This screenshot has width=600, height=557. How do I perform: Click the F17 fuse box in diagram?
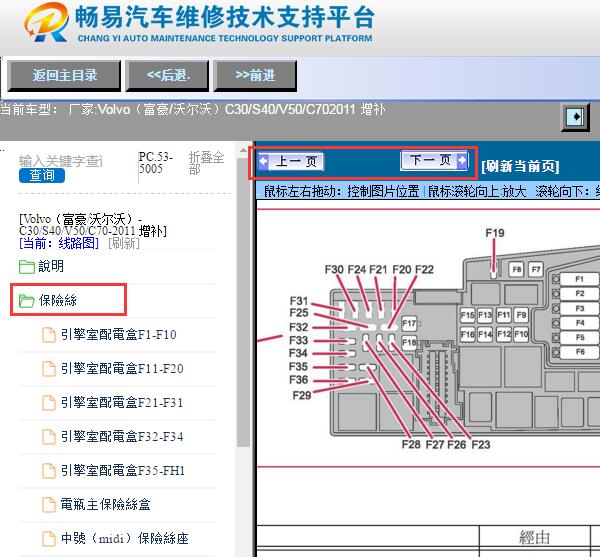409,324
